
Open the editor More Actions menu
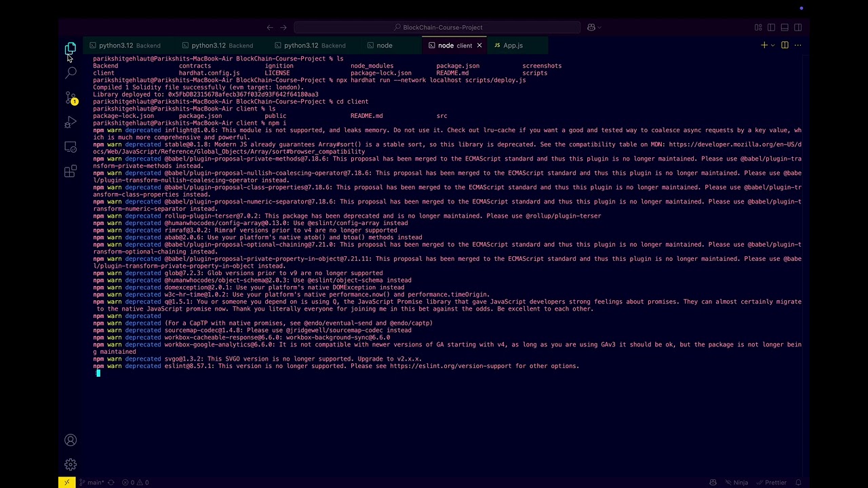point(798,45)
